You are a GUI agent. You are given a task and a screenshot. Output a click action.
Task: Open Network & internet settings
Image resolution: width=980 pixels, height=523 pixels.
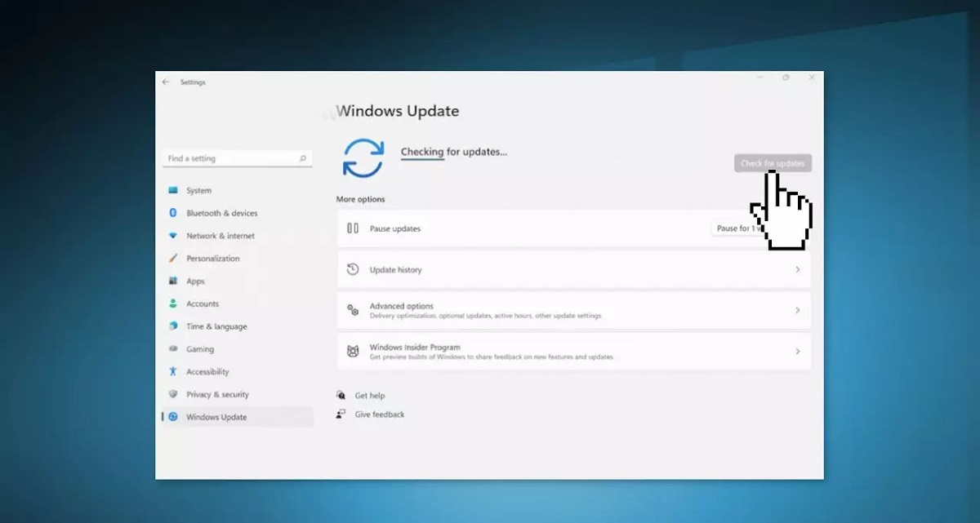(x=238, y=236)
